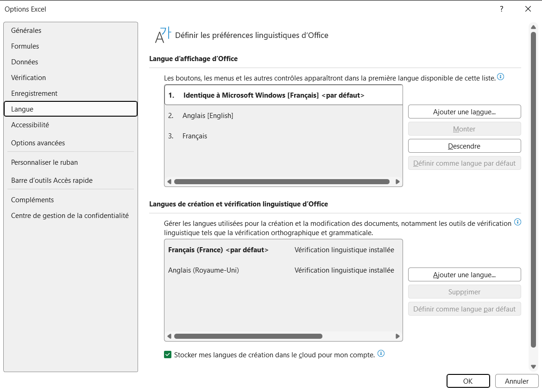Click left scroll arrow of authoring languages list

[169, 336]
